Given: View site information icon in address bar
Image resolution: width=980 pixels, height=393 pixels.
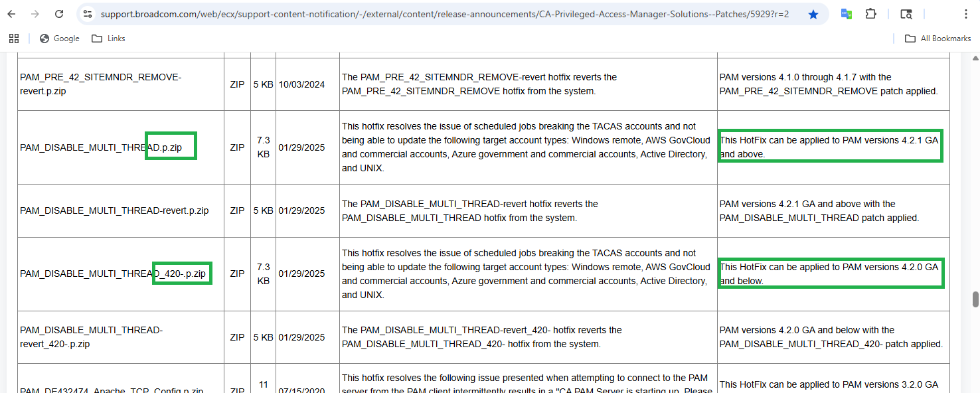Looking at the screenshot, I should 88,14.
